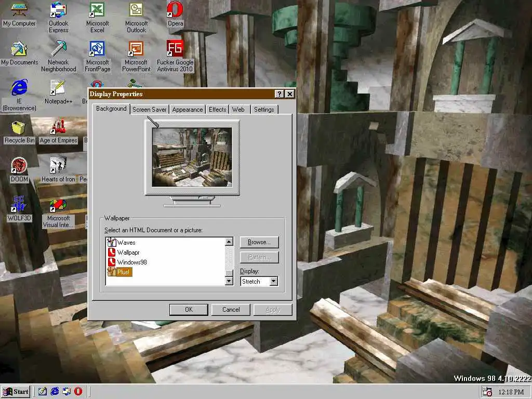Open the Display mode dropdown showing Stretch
532x399 pixels.
pyautogui.click(x=273, y=281)
